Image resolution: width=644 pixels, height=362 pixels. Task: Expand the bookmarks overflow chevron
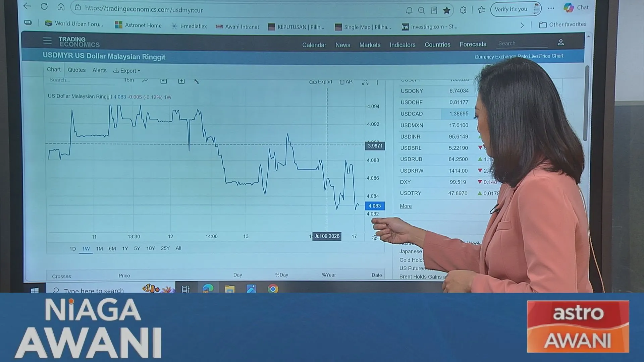(522, 25)
